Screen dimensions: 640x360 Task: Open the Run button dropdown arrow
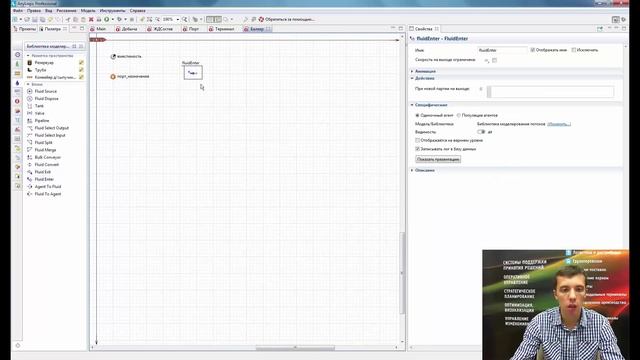click(x=112, y=20)
